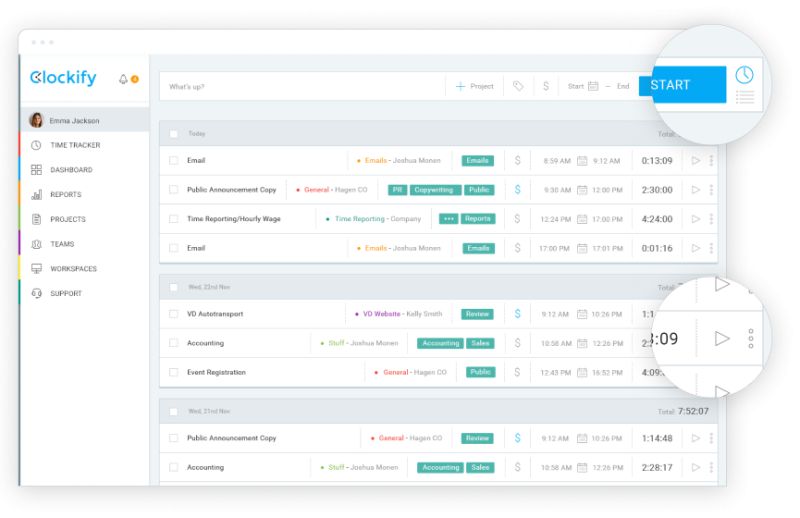The height and width of the screenshot is (518, 800).
Task: Click the End time field
Action: tap(623, 86)
